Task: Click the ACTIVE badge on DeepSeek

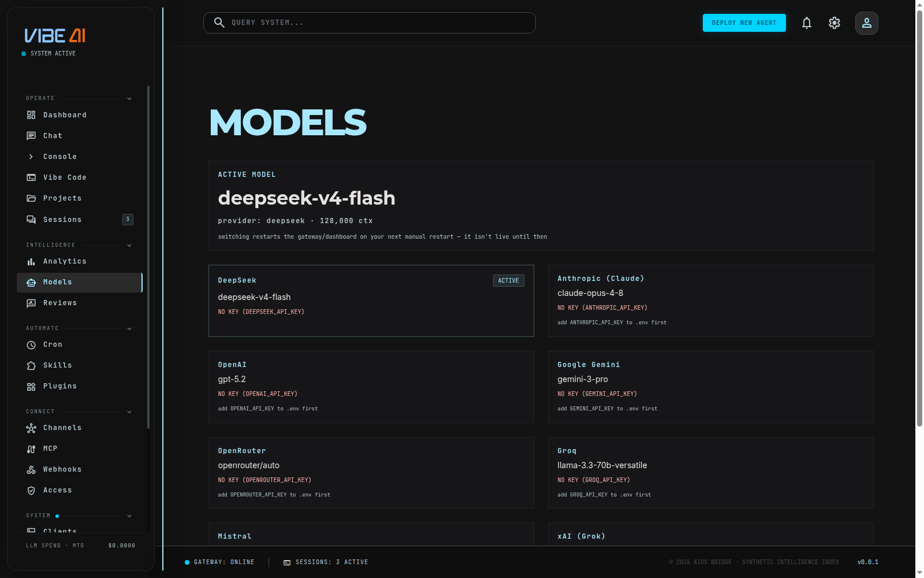Action: 509,280
